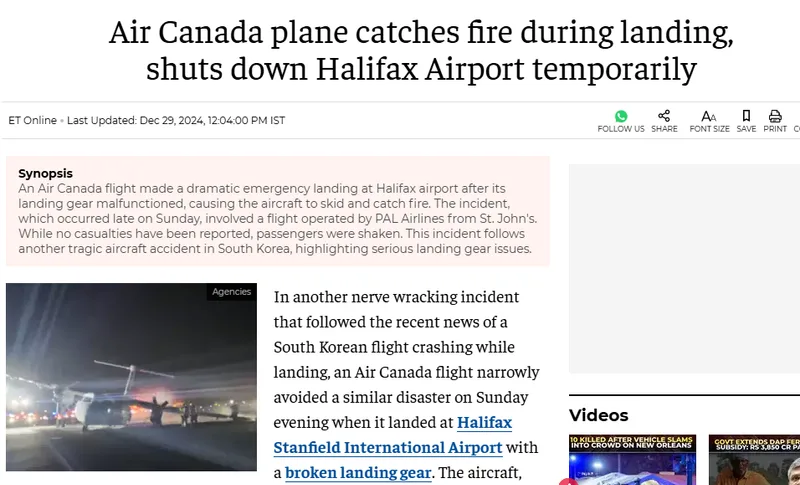Open the Share icon options
Image resolution: width=800 pixels, height=485 pixels.
(x=664, y=116)
